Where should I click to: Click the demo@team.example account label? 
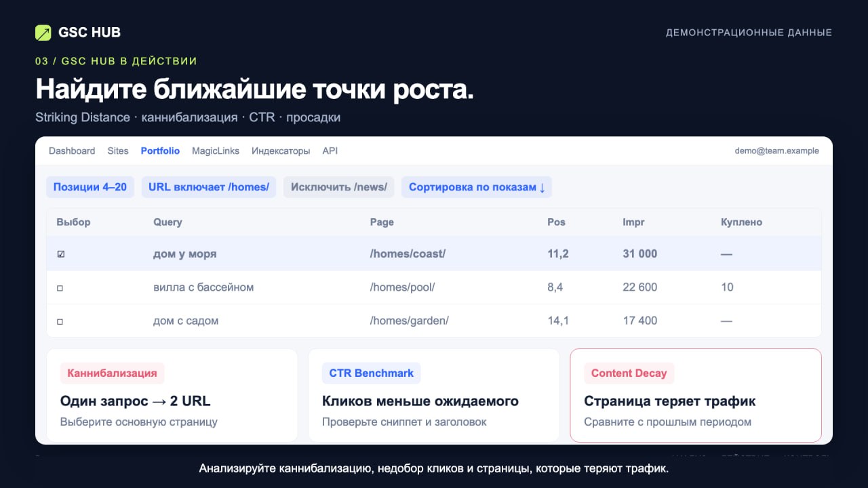(777, 151)
